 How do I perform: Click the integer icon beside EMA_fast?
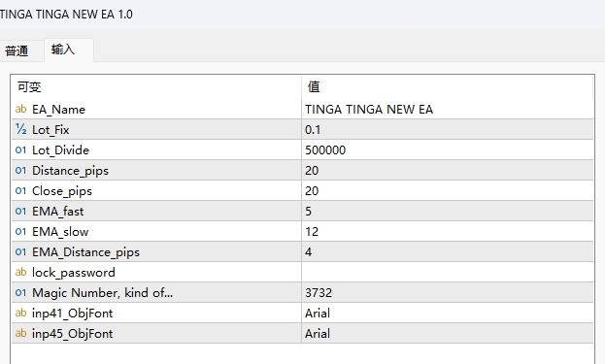20,212
